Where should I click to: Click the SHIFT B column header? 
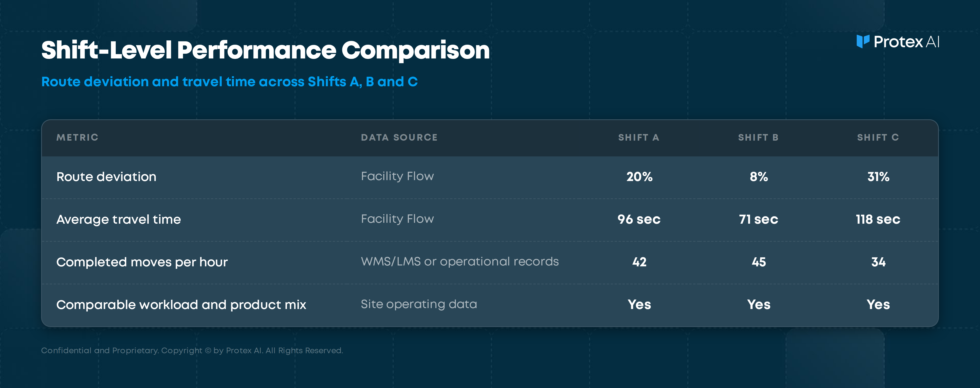click(758, 137)
